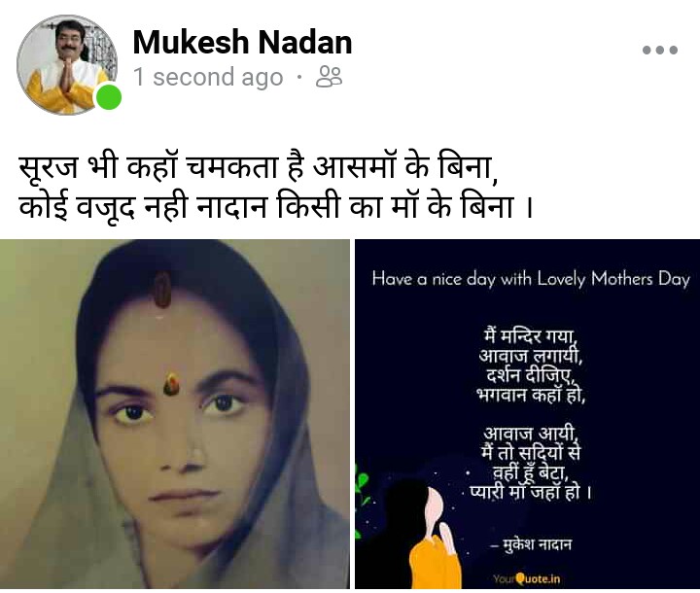Click the मुकेश नादान signature in the quote

point(531,544)
